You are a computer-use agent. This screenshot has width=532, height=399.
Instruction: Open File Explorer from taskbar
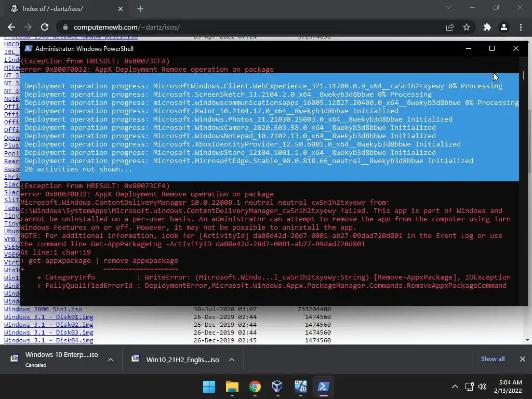[x=232, y=387]
